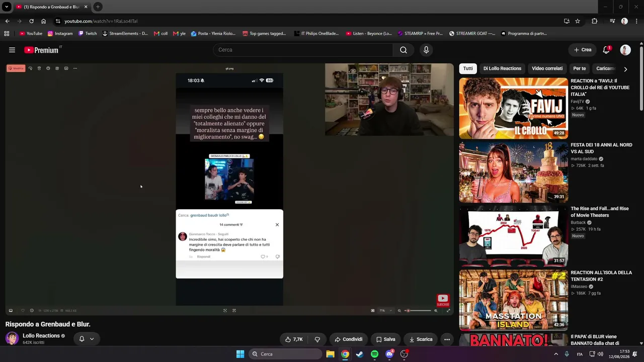The image size is (644, 362).
Task: Open the Instagram bookmark
Action: [60, 34]
